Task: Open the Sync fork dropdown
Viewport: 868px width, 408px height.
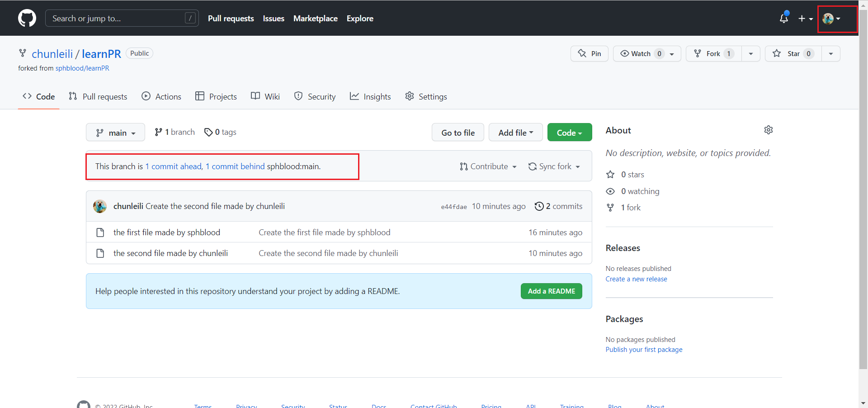Action: [x=554, y=166]
